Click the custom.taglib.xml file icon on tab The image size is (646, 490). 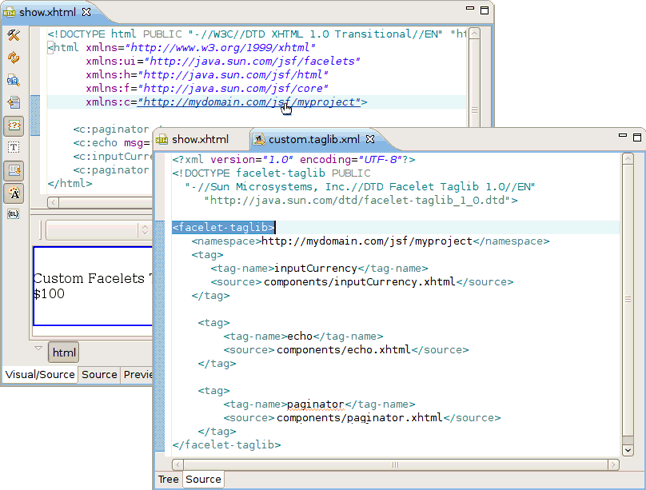pyautogui.click(x=259, y=139)
